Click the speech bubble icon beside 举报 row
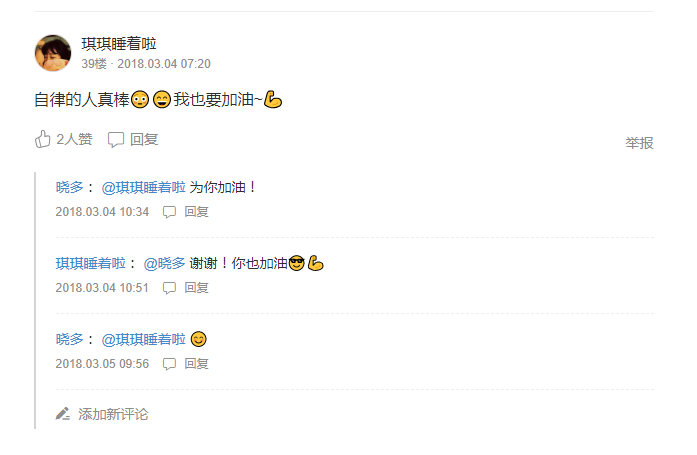 coord(116,140)
